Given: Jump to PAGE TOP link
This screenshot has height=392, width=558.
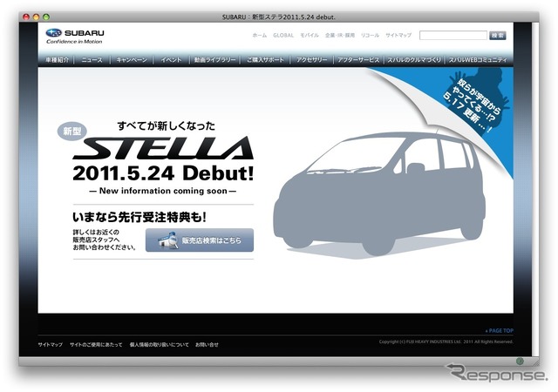Looking at the screenshot, I should point(500,330).
